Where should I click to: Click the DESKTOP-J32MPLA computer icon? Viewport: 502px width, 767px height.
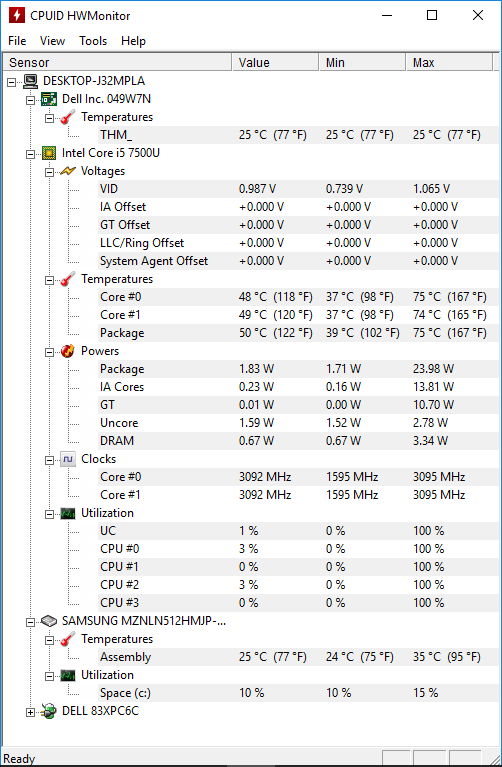pyautogui.click(x=30, y=81)
